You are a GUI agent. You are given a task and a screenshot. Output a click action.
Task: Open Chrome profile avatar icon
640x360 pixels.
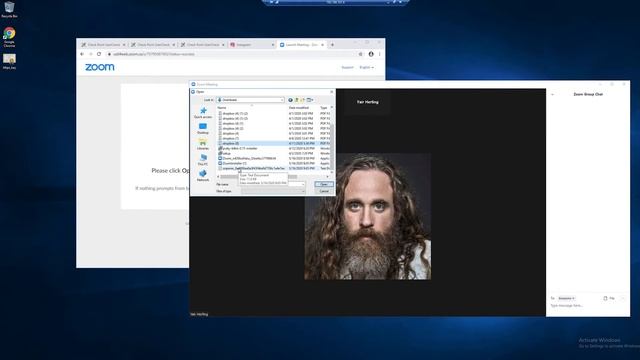coord(371,54)
